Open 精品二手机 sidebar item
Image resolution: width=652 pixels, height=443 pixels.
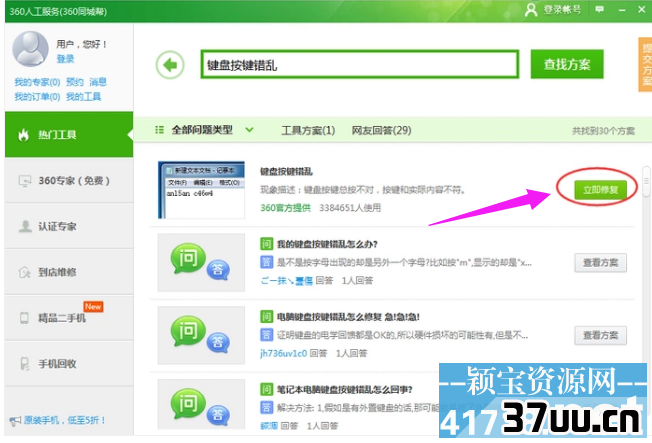[x=69, y=318]
